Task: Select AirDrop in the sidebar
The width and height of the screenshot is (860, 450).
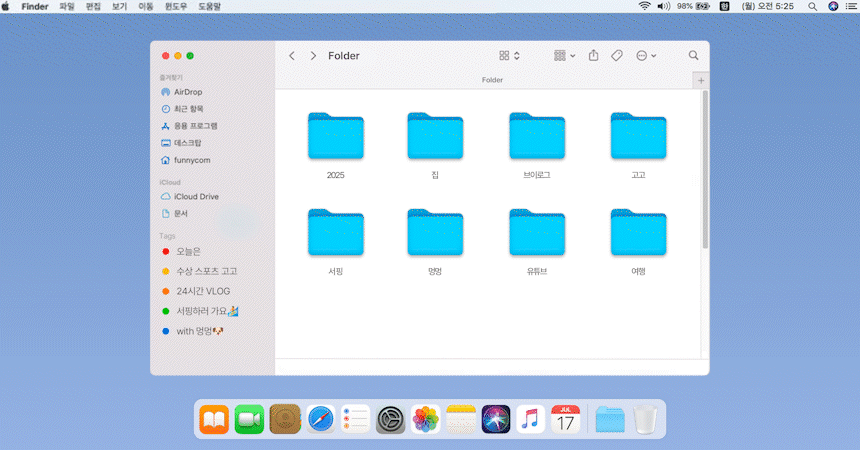Action: tap(187, 92)
